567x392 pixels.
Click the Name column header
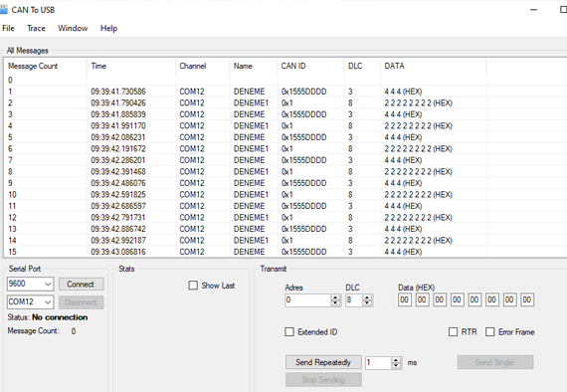pyautogui.click(x=254, y=67)
